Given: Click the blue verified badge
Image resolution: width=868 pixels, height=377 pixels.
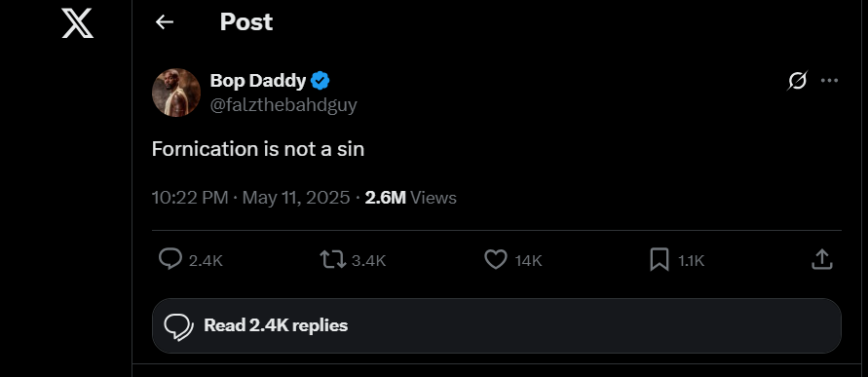Looking at the screenshot, I should tap(320, 82).
